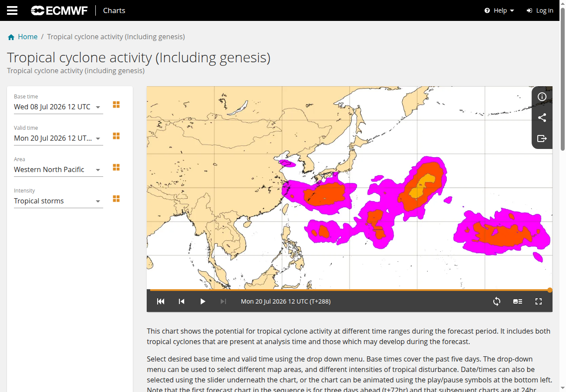
Task: Open the hamburger navigation menu
Action: 12,10
